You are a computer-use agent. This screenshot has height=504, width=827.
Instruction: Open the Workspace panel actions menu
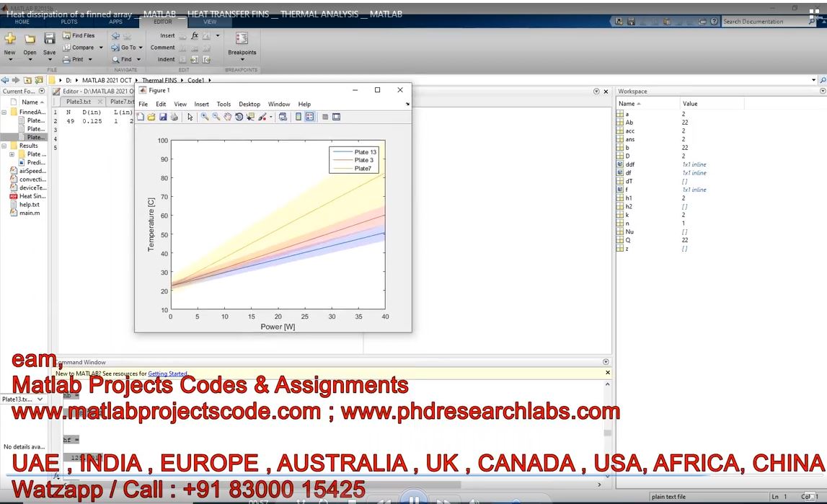coord(822,91)
